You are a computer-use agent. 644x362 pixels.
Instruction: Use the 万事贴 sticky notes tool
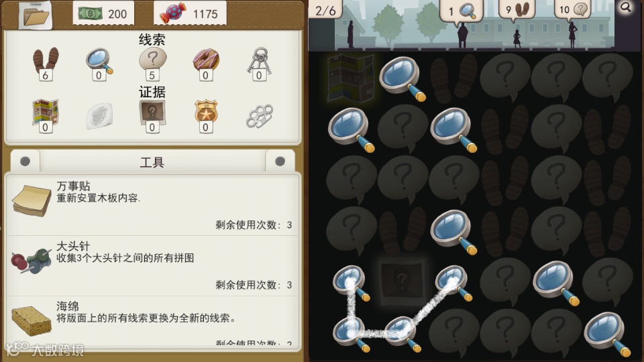click(x=152, y=205)
